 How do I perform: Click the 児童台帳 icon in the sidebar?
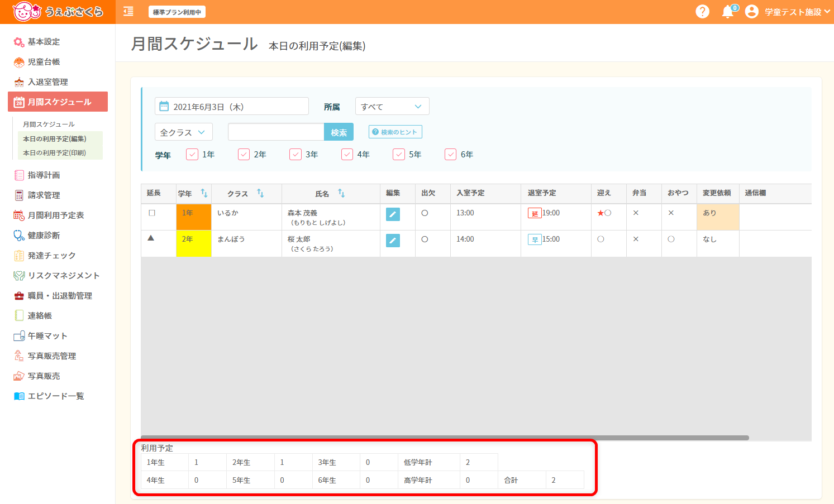click(x=19, y=62)
